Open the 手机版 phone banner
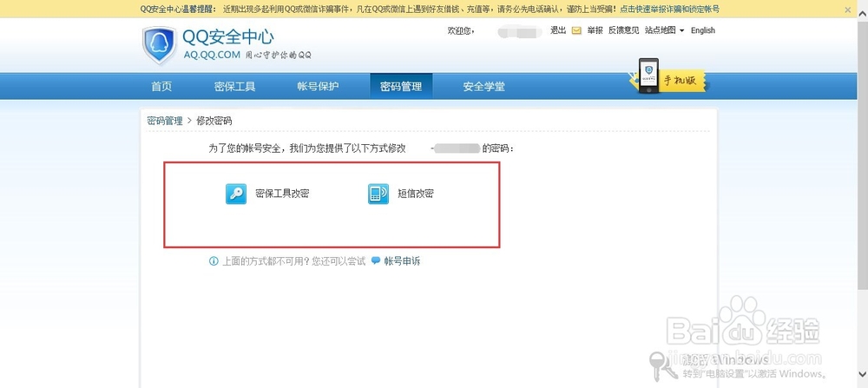The image size is (868, 388). click(668, 76)
